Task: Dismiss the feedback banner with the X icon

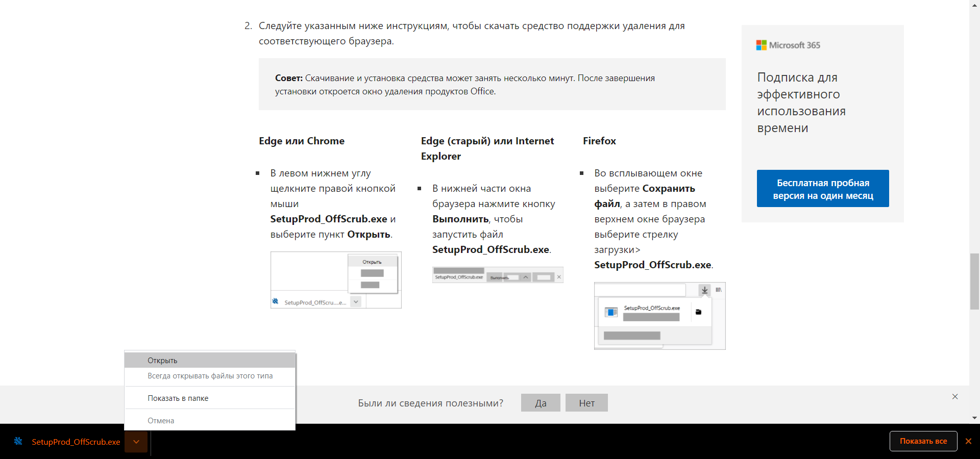Action: tap(955, 396)
